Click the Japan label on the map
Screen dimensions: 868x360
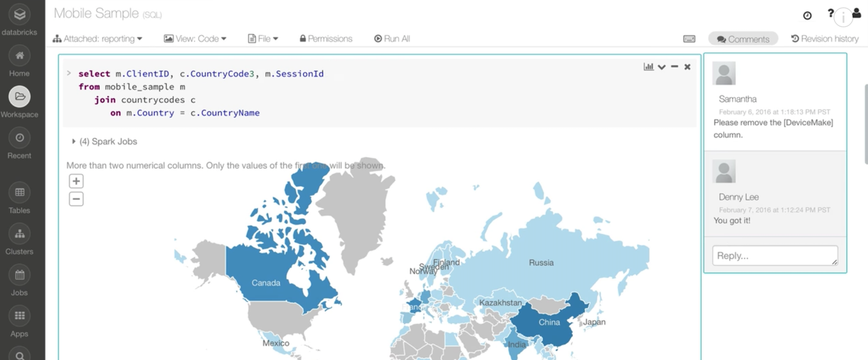coord(594,322)
